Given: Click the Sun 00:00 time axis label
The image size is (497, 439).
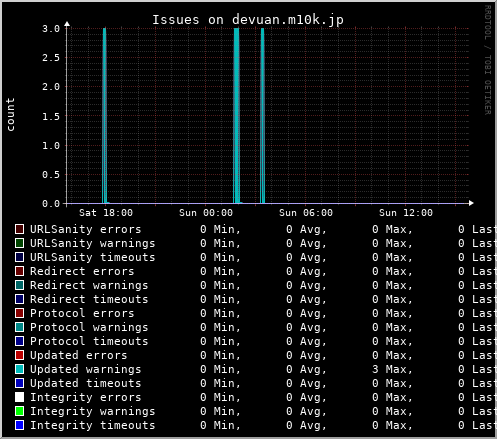Looking at the screenshot, I should 206,213.
